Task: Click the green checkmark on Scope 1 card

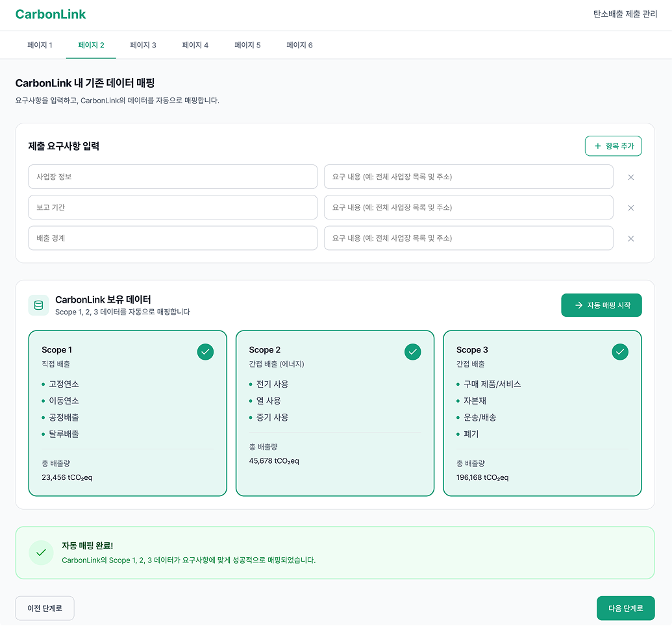Action: click(x=205, y=352)
